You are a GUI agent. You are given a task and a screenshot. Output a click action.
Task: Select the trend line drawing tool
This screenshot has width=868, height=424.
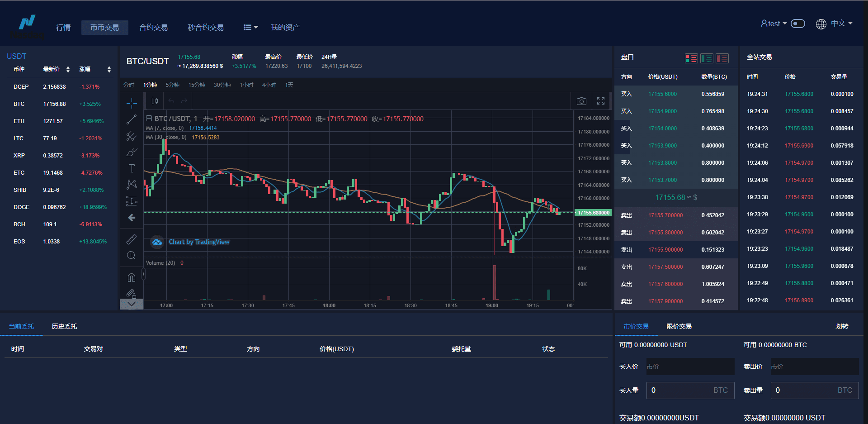[x=132, y=120]
